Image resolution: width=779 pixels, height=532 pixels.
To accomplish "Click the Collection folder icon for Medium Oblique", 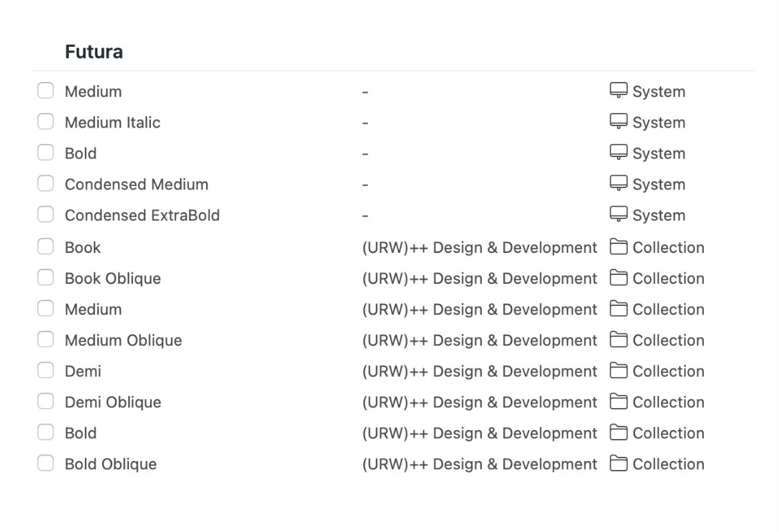I will [618, 340].
